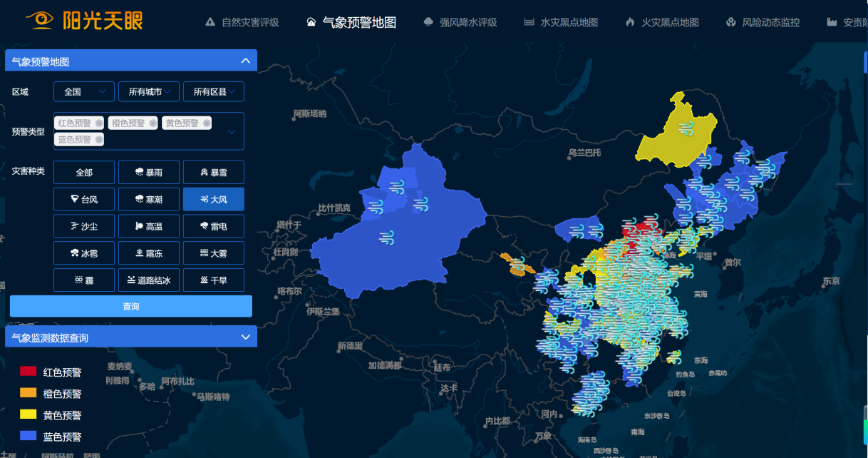Collapse the 气象预警地图 panel

(245, 61)
